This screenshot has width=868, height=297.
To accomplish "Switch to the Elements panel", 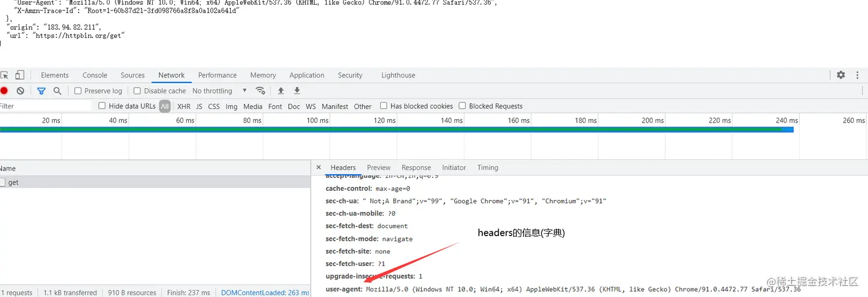I will (55, 75).
